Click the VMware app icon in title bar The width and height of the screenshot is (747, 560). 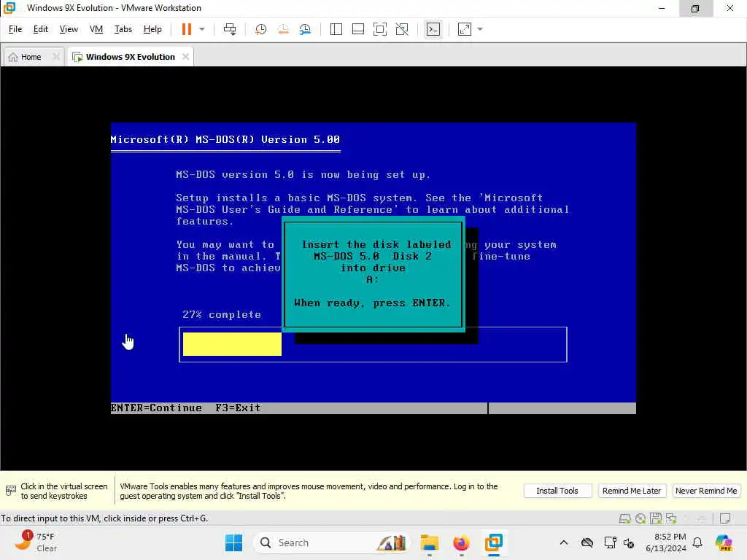pyautogui.click(x=9, y=7)
